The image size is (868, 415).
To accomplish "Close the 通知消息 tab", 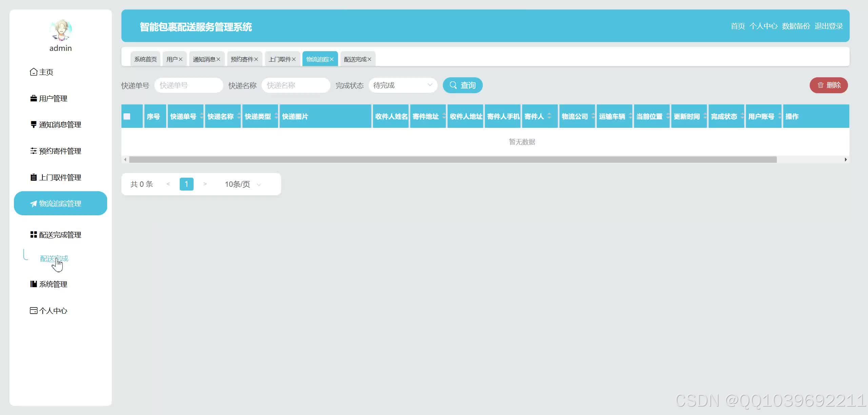I will click(x=218, y=59).
